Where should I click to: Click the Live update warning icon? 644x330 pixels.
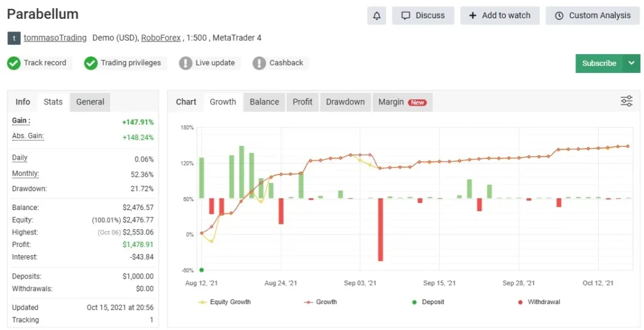[x=186, y=63]
